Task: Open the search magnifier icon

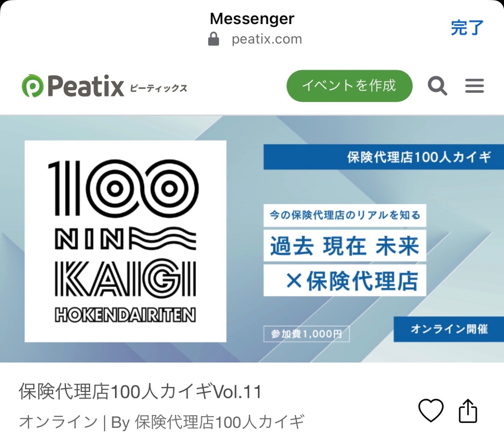Action: [x=437, y=86]
